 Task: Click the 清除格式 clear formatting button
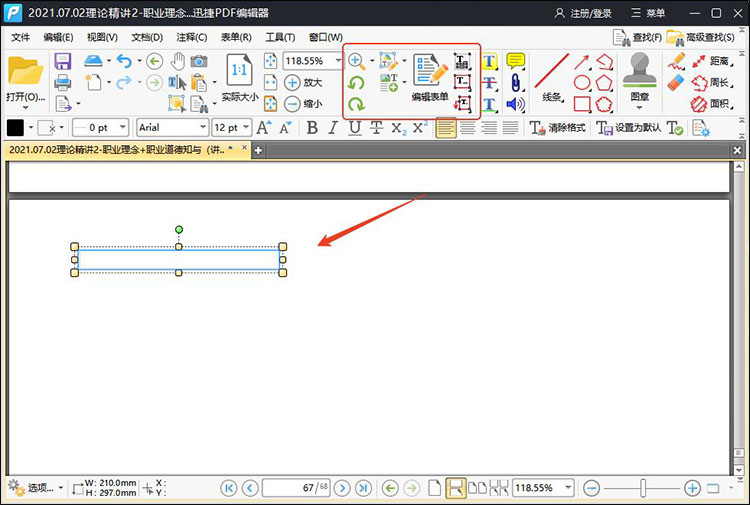pos(558,128)
